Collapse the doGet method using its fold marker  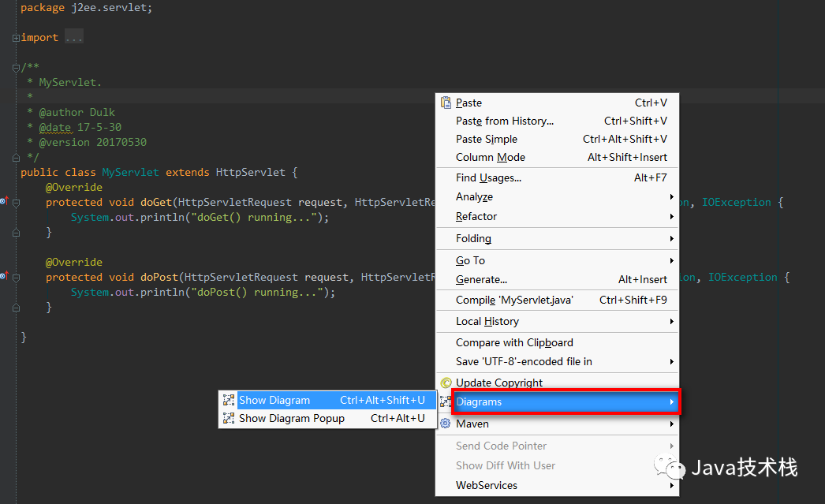(16, 202)
